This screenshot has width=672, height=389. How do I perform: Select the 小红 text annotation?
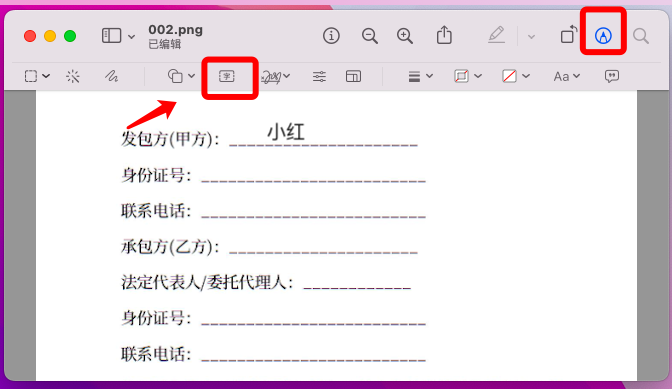(x=286, y=132)
